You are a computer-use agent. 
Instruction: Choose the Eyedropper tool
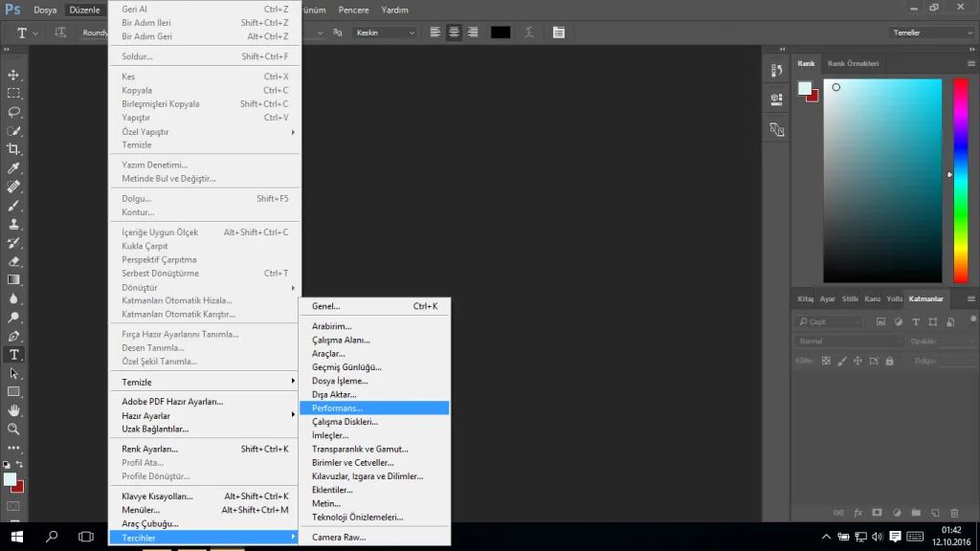point(13,168)
